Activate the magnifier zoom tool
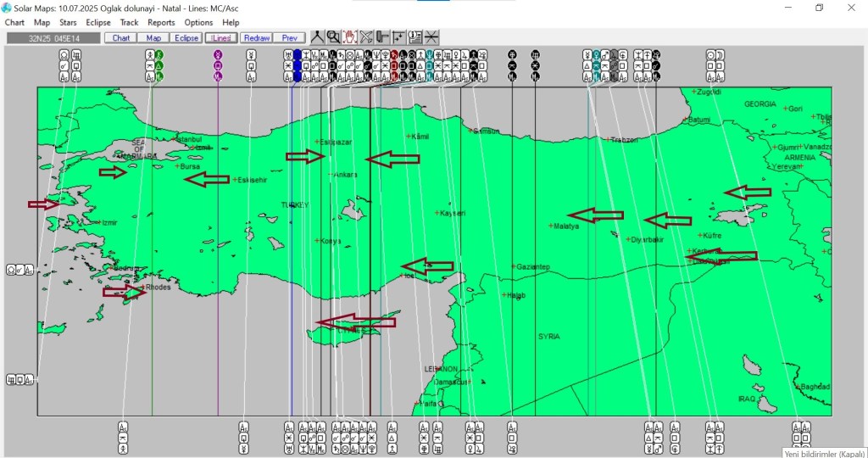 tap(333, 36)
